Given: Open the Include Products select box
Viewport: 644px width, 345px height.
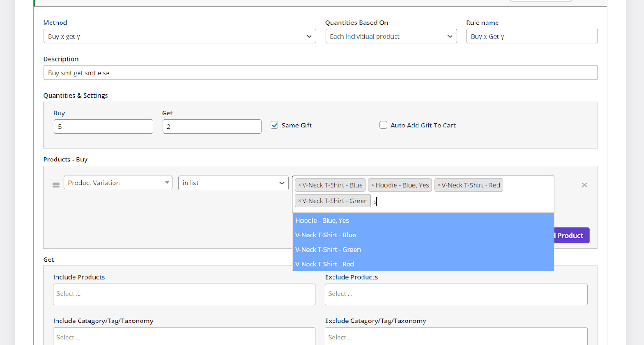Looking at the screenshot, I should (184, 294).
